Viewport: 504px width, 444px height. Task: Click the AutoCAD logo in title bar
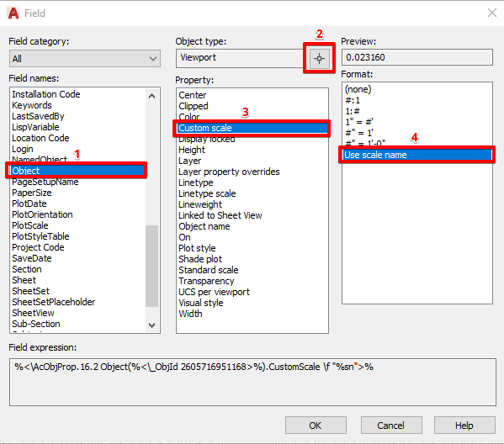click(13, 13)
